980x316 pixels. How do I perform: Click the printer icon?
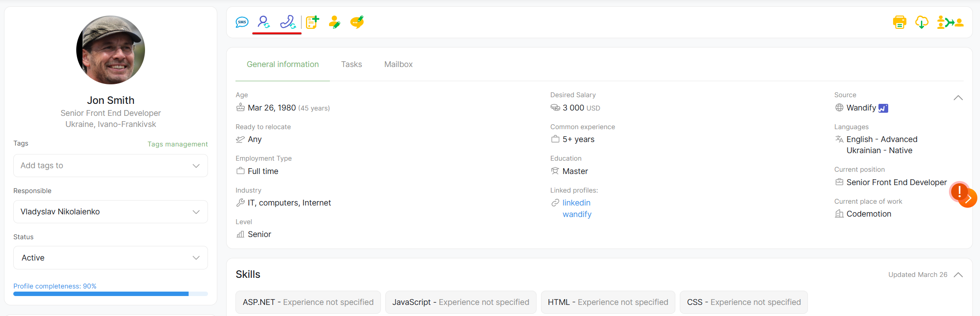(899, 22)
